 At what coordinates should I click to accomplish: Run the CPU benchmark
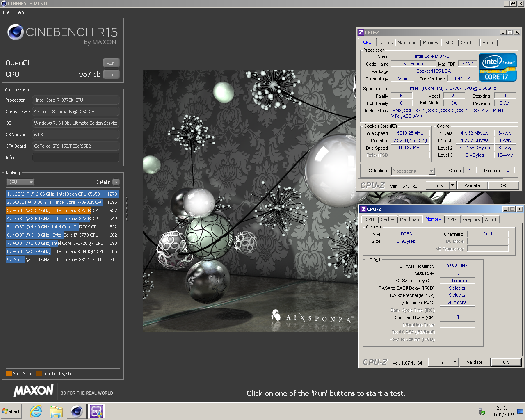(x=111, y=75)
